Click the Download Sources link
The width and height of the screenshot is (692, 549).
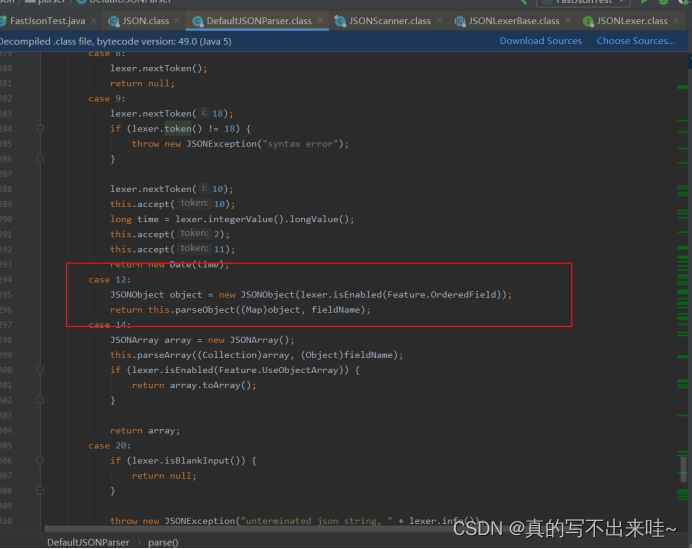(541, 41)
